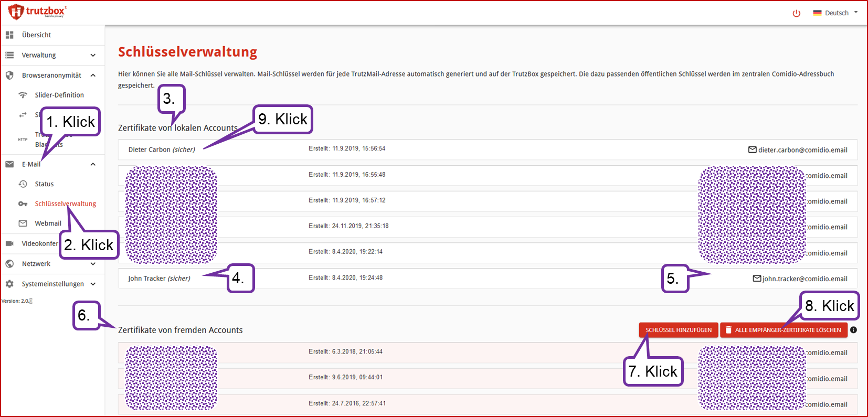Screen dimensions: 868x417
Task: Open the Status page under E-Mail
Action: tap(44, 184)
